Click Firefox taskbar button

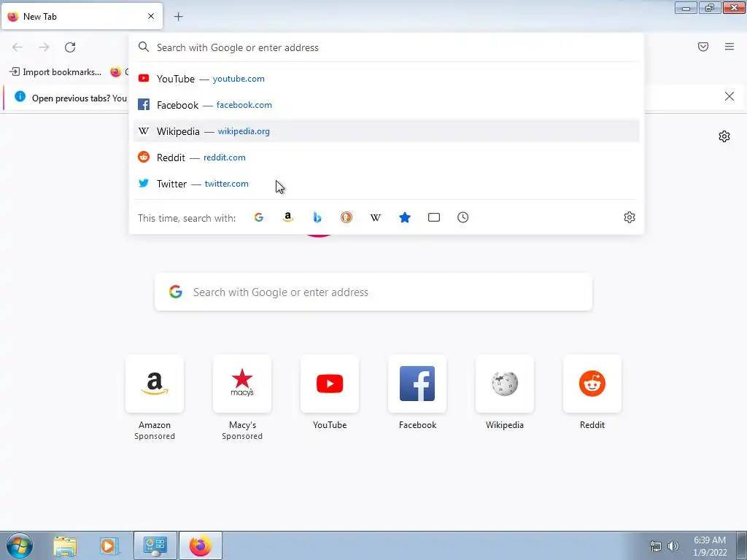coord(200,545)
